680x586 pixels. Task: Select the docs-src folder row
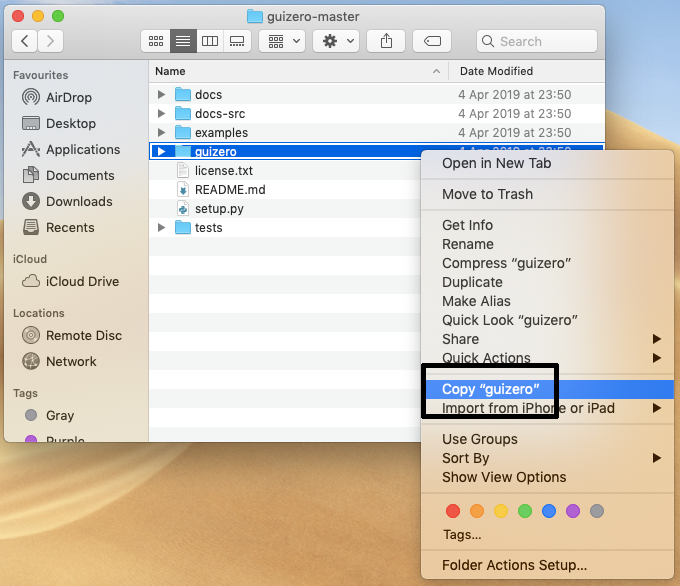tap(376, 113)
